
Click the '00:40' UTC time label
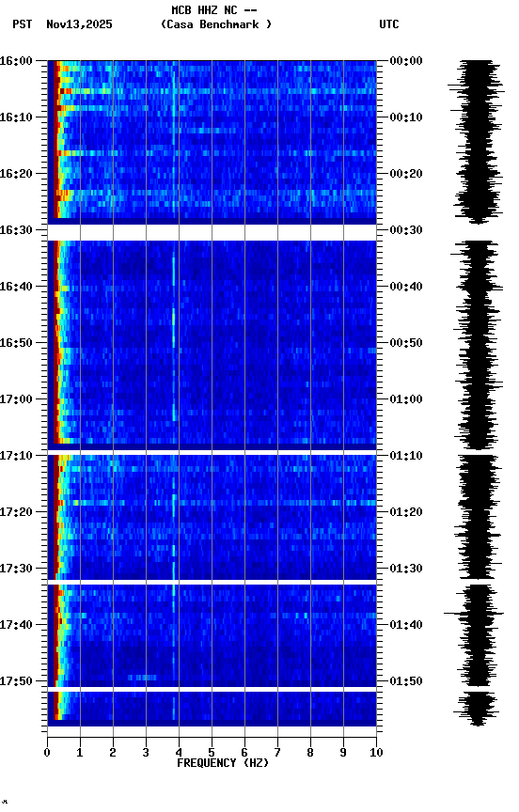coord(406,287)
